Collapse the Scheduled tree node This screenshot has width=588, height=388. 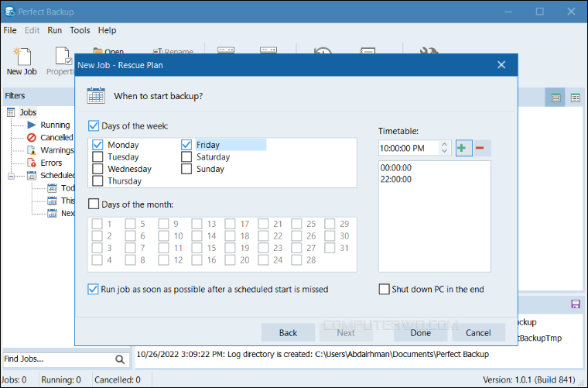click(12, 176)
